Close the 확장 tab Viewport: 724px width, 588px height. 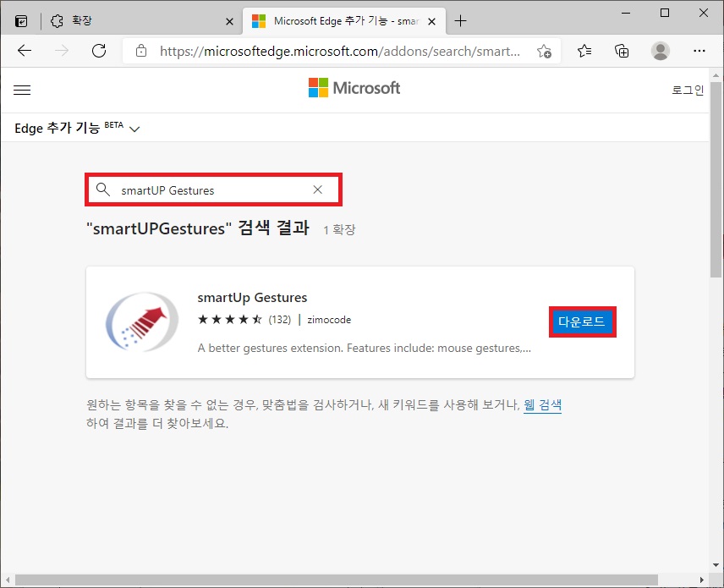click(x=229, y=21)
